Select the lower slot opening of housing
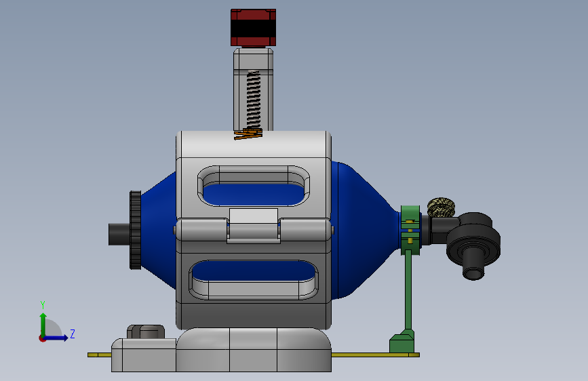 254,280
